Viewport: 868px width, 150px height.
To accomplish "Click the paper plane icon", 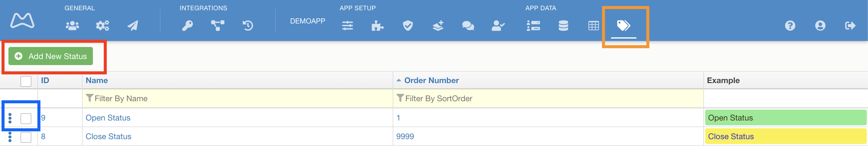I will click(x=133, y=26).
